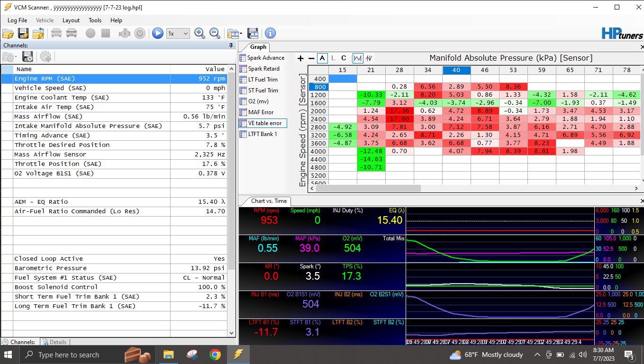644x364 pixels.
Task: Toggle the L mode in graph toolbar
Action: [x=333, y=58]
